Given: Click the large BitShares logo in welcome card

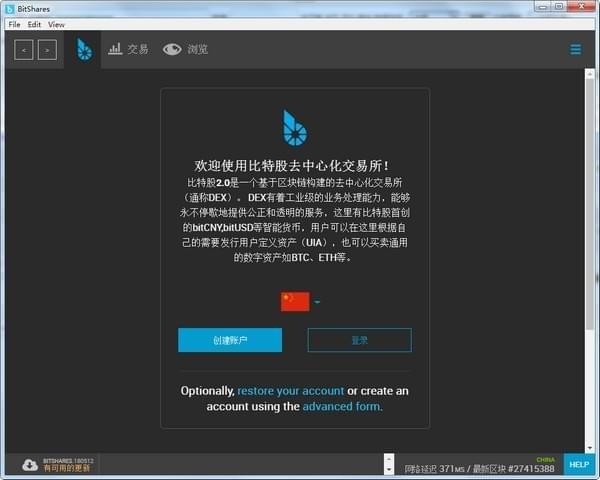Looking at the screenshot, I should 295,127.
